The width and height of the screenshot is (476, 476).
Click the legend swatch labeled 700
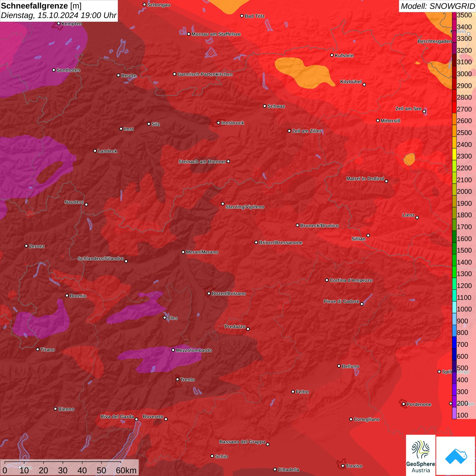[454, 342]
